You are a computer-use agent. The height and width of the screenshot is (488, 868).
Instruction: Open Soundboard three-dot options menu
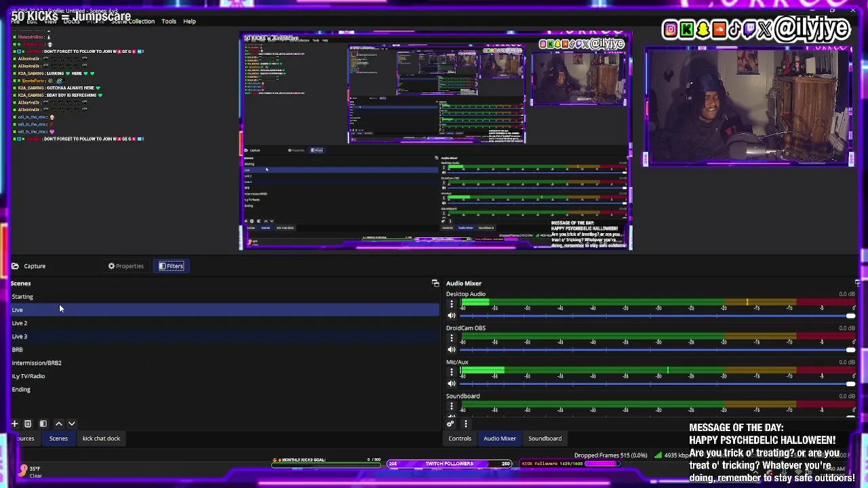coord(452,406)
